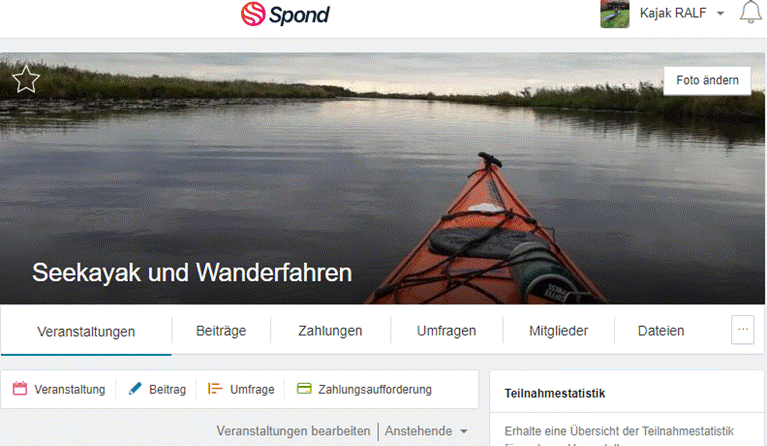Click the green Zahlungsaufforderung card icon
Image resolution: width=767 pixels, height=446 pixels.
click(304, 389)
